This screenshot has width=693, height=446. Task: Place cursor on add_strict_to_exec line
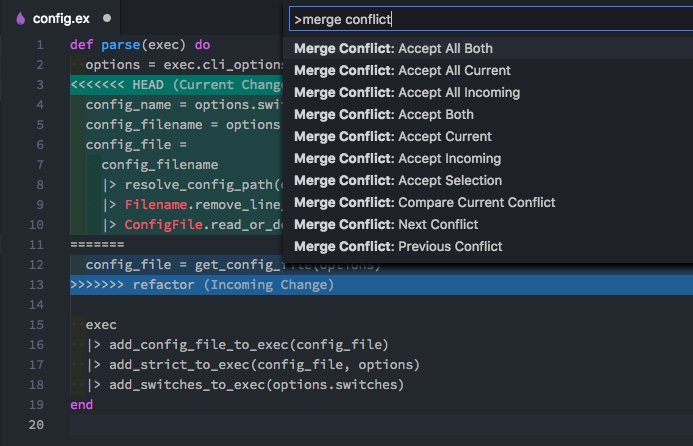click(253, 365)
